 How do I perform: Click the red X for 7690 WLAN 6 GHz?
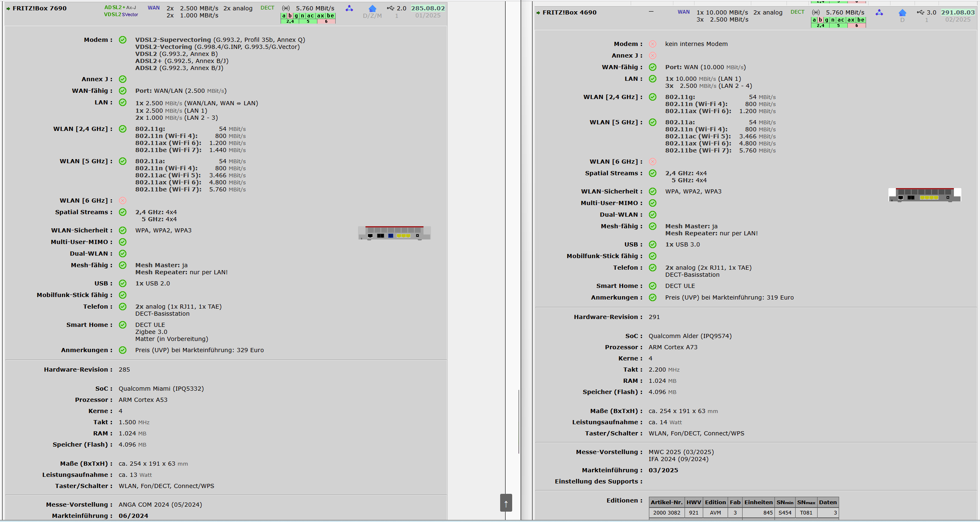point(123,201)
